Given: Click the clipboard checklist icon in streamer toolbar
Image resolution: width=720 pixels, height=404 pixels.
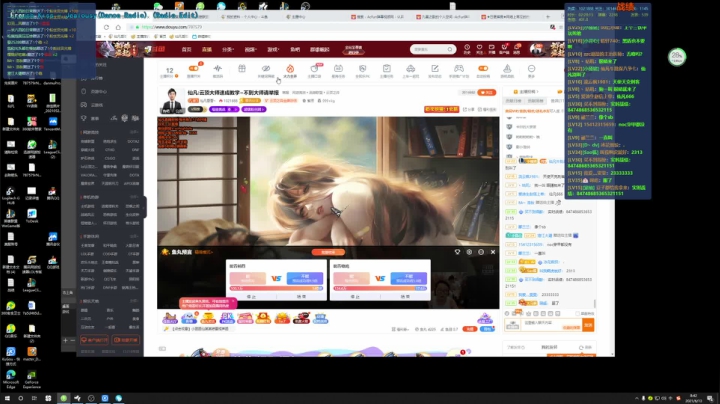Looking at the screenshot, I should [387, 69].
